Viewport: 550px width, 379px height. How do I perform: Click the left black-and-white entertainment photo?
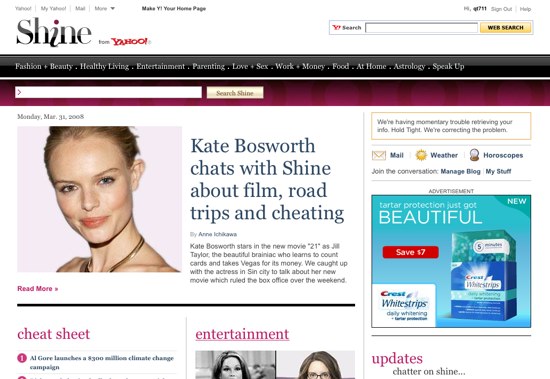[x=235, y=365]
